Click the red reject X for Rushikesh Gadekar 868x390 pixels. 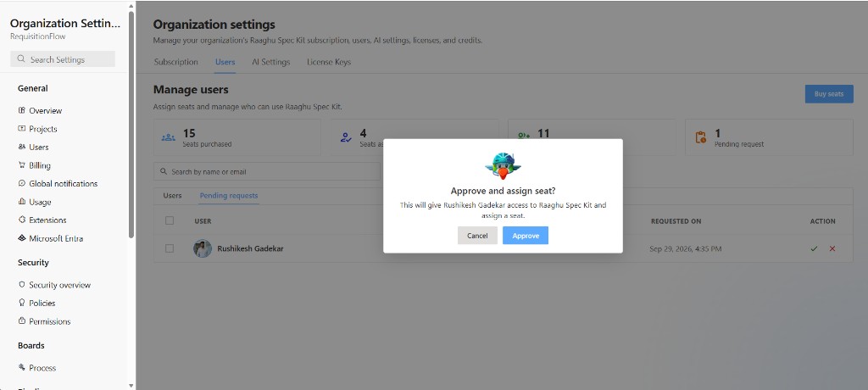pyautogui.click(x=832, y=248)
